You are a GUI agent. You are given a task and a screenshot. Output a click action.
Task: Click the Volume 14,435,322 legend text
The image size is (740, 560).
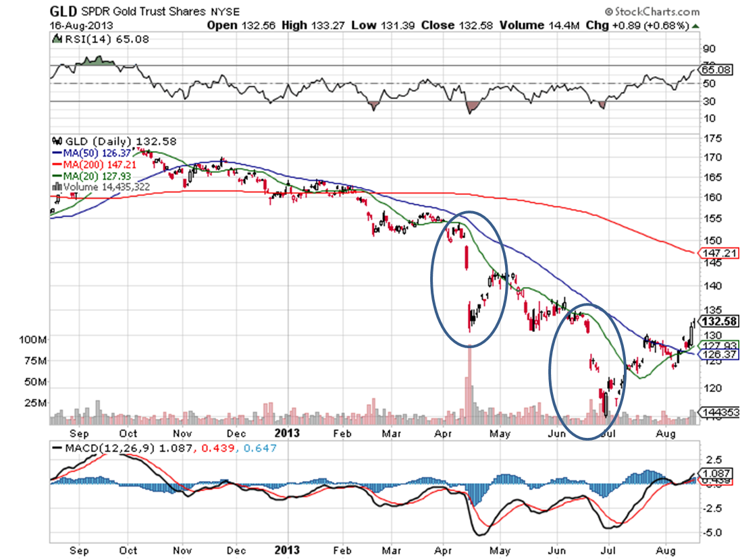[107, 187]
